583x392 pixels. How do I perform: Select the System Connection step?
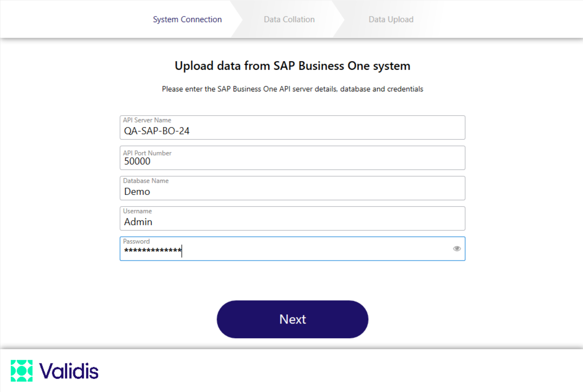(x=187, y=19)
